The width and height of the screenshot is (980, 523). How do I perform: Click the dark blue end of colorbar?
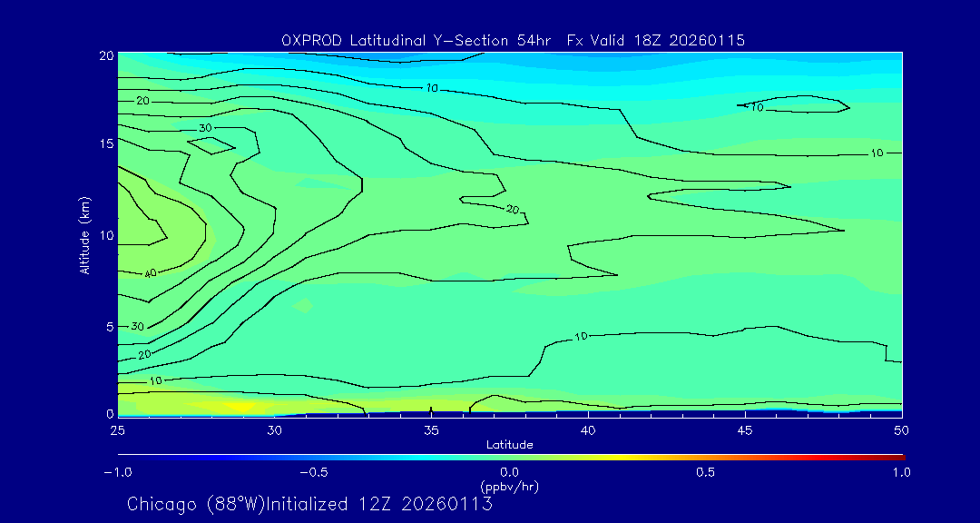[122, 456]
